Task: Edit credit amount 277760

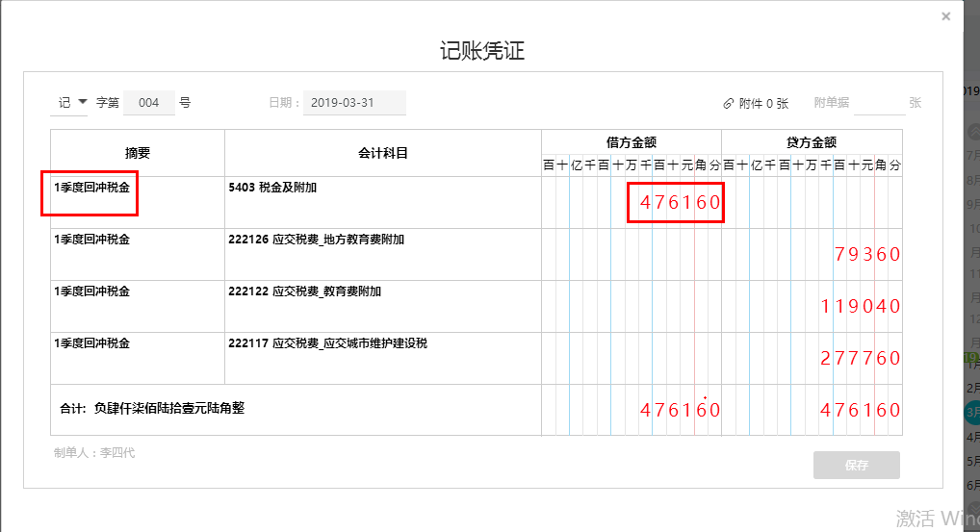Action: 812,358
